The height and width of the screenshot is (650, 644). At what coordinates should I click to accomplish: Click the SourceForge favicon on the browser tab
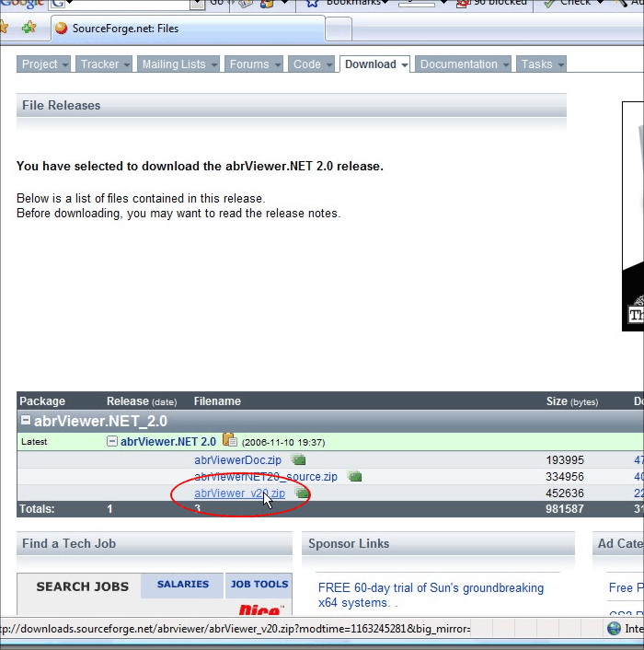61,29
